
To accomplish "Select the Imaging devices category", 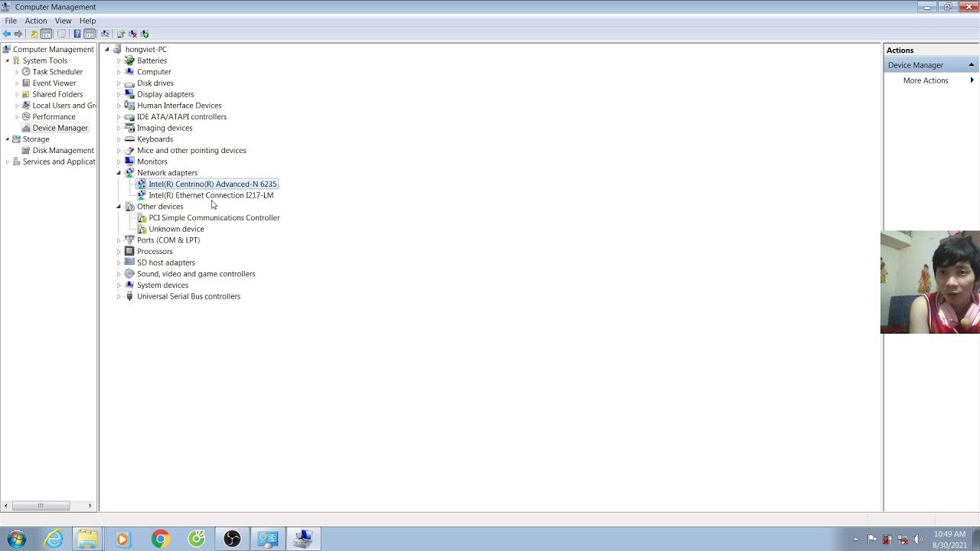I will pos(165,128).
